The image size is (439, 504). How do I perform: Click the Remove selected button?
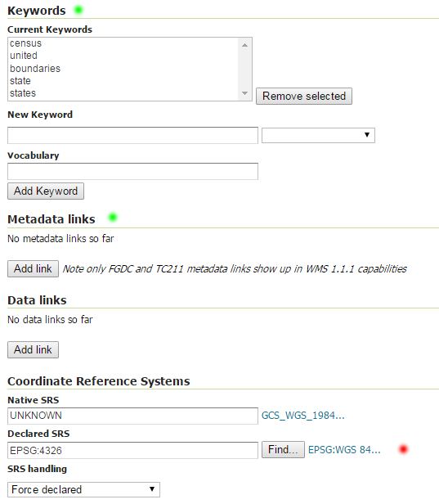pos(304,96)
